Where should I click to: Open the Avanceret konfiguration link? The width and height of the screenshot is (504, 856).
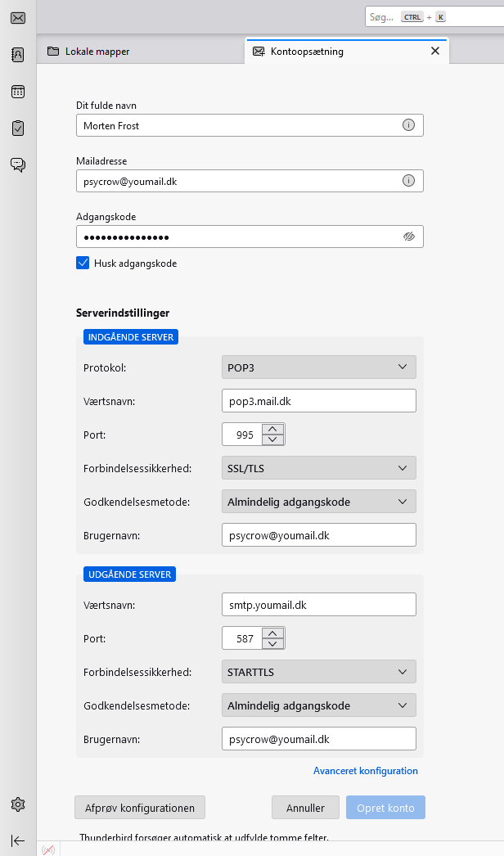(365, 771)
